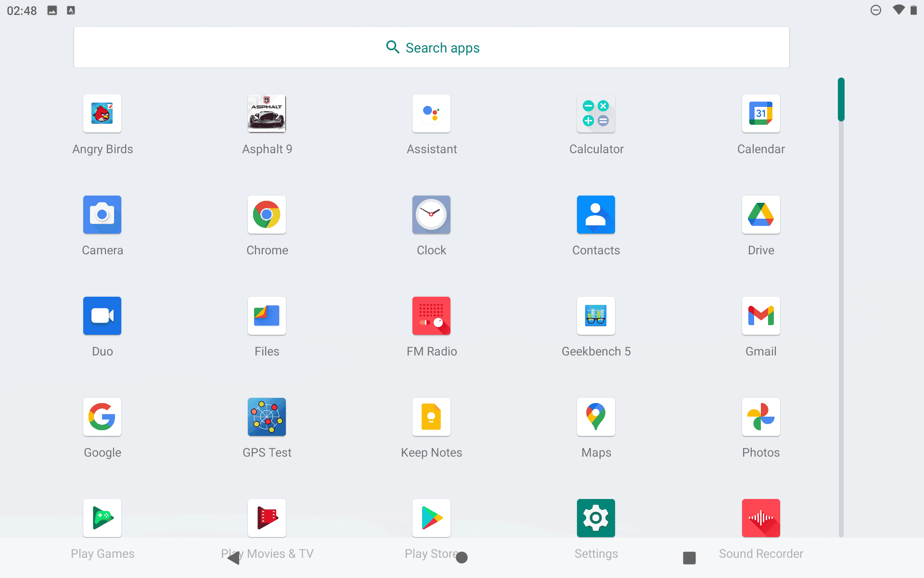Click the magnifier icon in search bar
Screen dimensions: 924x578
coord(393,47)
